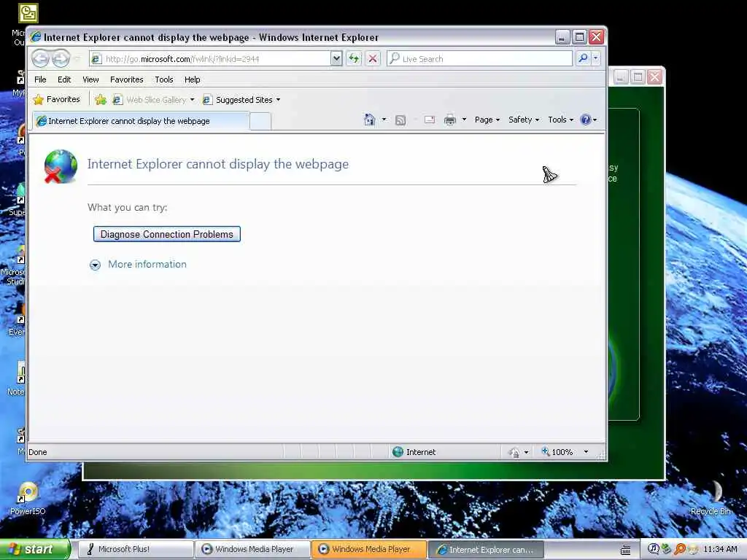Click the Internet security zone indicator

pyautogui.click(x=414, y=452)
